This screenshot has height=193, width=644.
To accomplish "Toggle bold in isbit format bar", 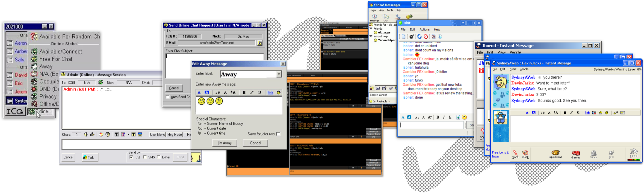I will click(x=437, y=117).
